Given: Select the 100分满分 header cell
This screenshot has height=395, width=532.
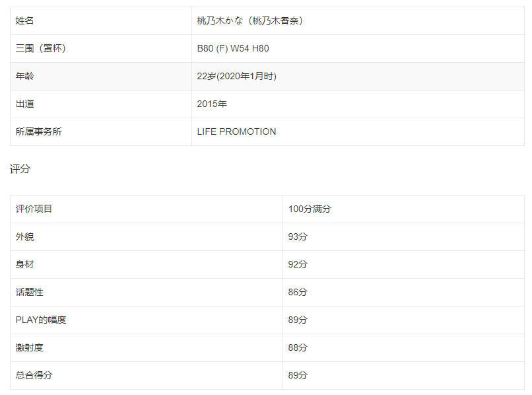Looking at the screenshot, I should click(x=310, y=209).
